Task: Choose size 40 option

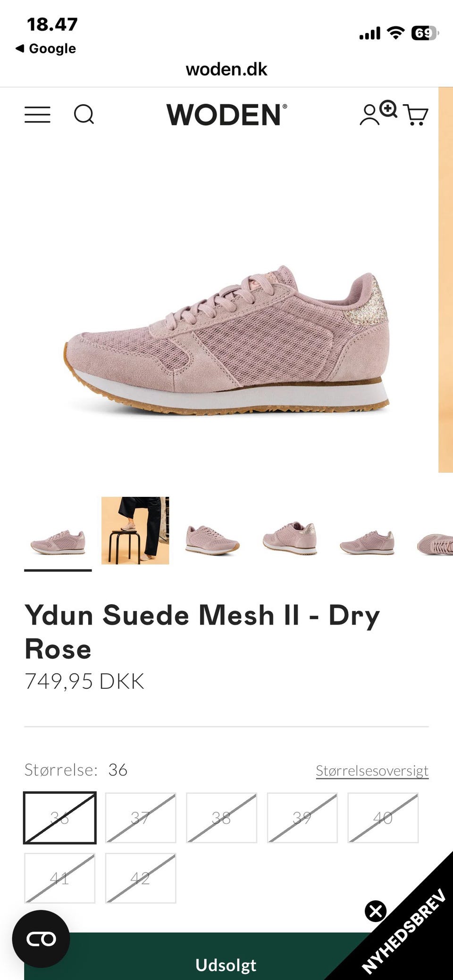Action: pos(383,818)
